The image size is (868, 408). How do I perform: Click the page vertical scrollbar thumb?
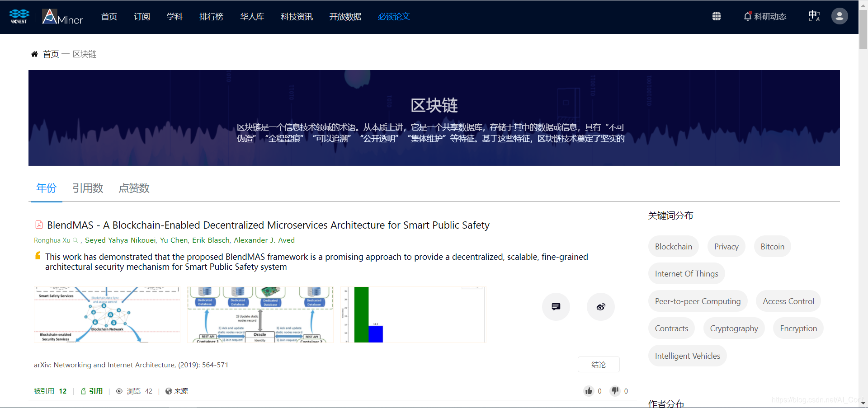[863, 29]
